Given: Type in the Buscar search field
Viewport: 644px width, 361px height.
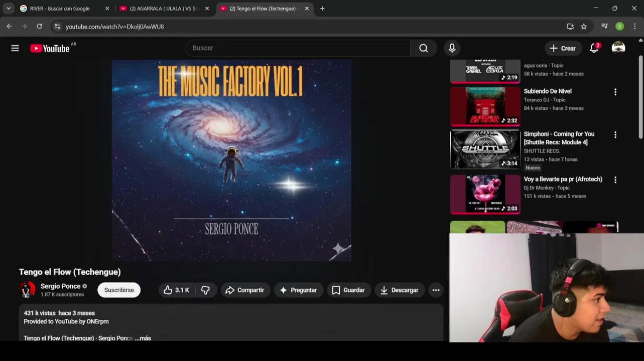Looking at the screenshot, I should 298,48.
